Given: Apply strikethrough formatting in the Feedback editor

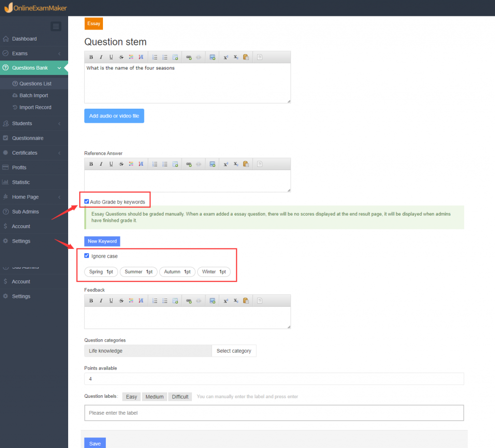Looking at the screenshot, I should click(121, 301).
